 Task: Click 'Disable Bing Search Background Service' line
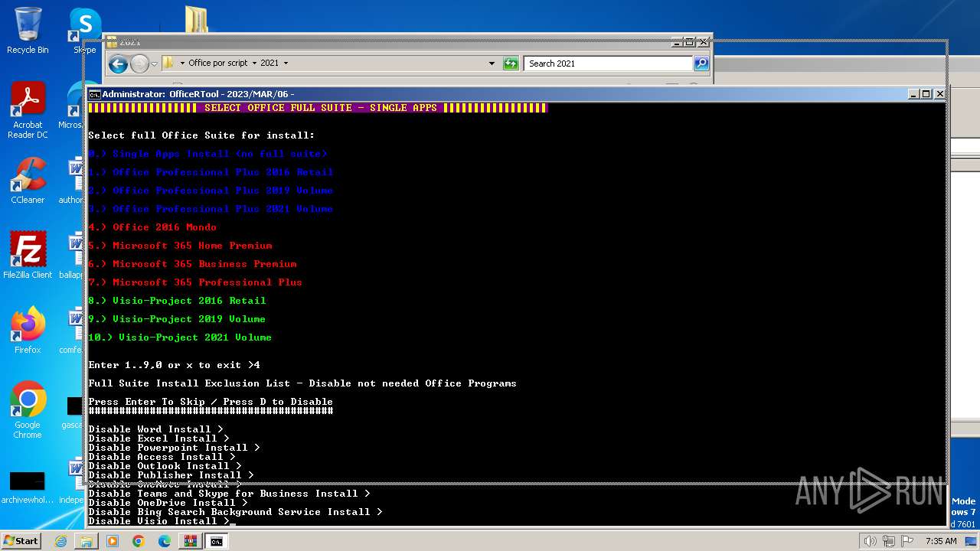coord(235,512)
